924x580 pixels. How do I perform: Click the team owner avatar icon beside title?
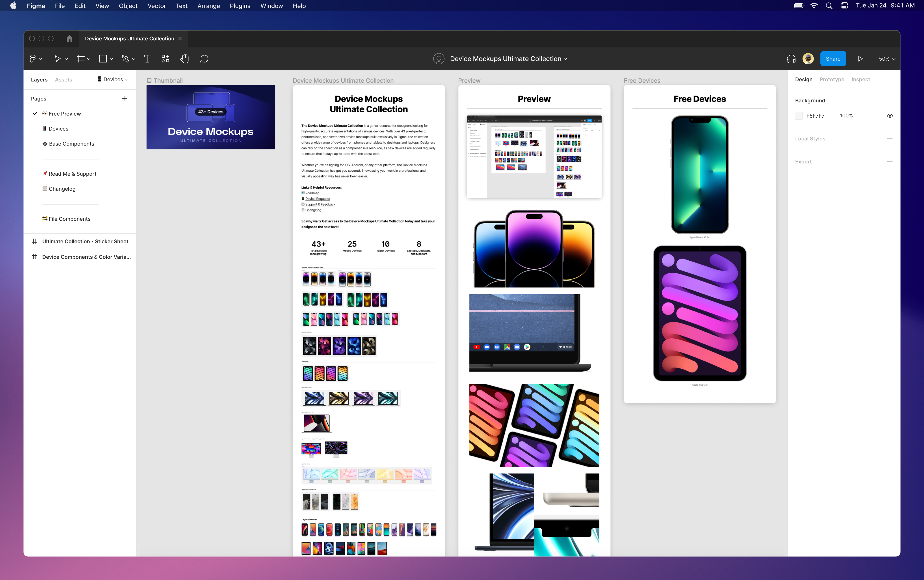(x=439, y=59)
